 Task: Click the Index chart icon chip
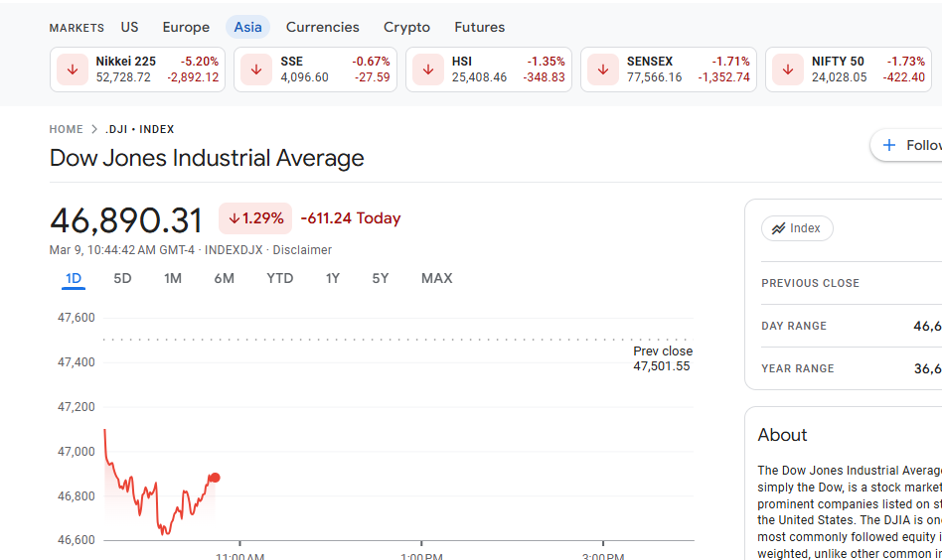(797, 228)
